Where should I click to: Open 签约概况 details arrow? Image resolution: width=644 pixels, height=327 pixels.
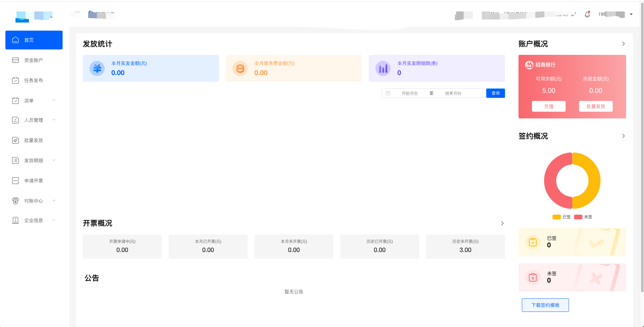(623, 136)
